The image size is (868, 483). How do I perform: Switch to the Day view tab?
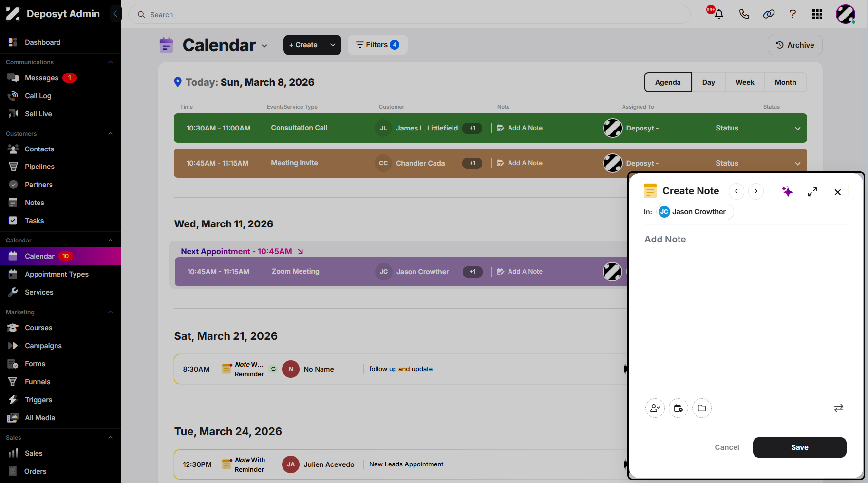pos(708,82)
